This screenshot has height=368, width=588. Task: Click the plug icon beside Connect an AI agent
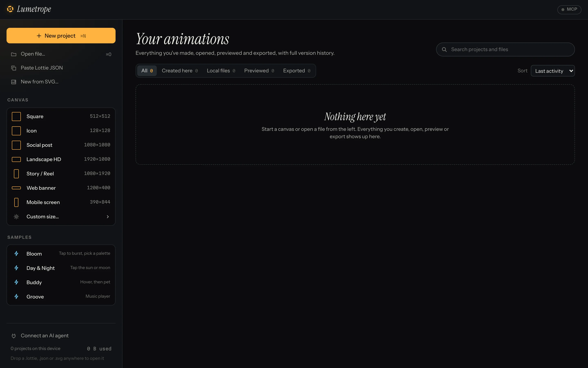tap(14, 336)
